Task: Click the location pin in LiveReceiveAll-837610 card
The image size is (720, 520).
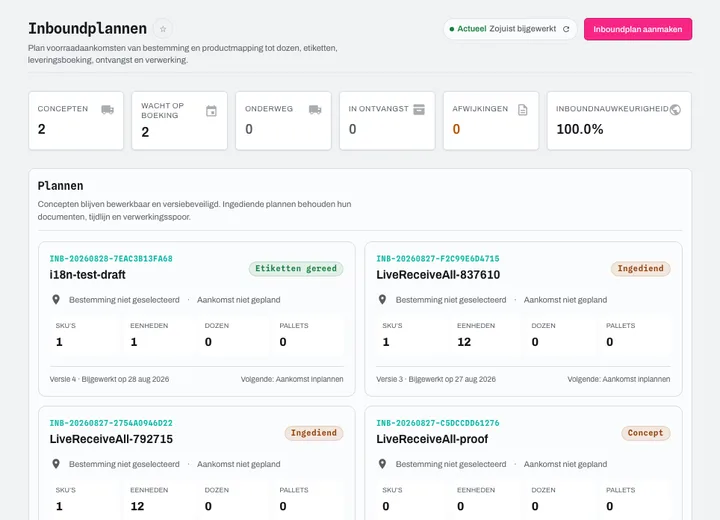Action: 382,300
